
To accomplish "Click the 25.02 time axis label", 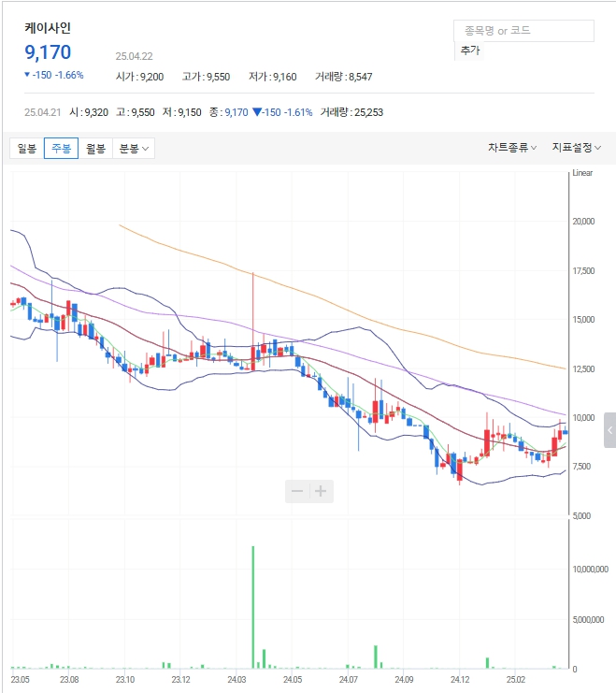I will [515, 679].
